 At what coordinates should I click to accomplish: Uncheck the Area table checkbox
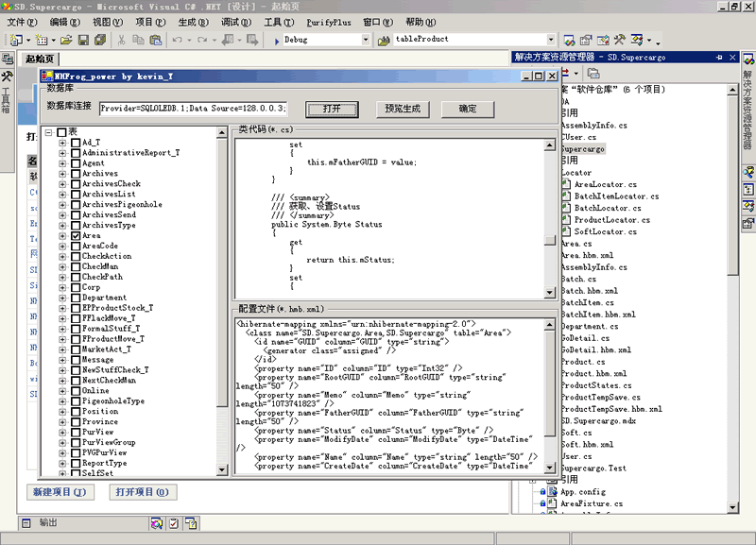coord(76,235)
